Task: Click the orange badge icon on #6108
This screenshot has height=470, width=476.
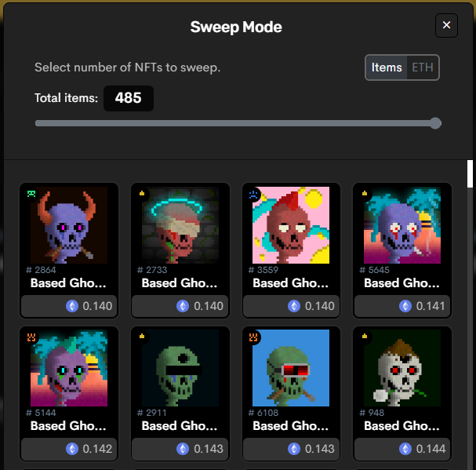Action: 253,337
